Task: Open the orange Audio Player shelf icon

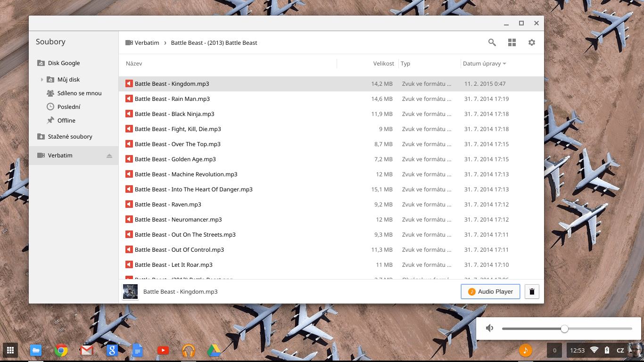Action: click(526, 350)
